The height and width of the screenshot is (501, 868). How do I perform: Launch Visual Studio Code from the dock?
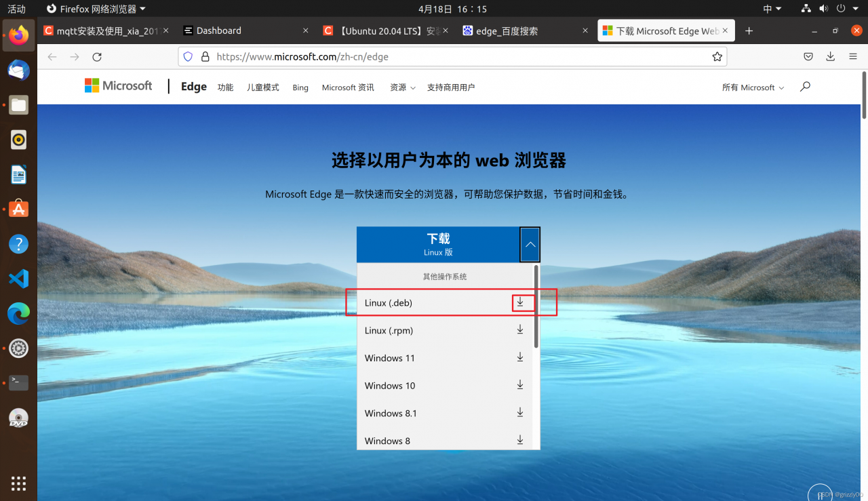coord(18,278)
